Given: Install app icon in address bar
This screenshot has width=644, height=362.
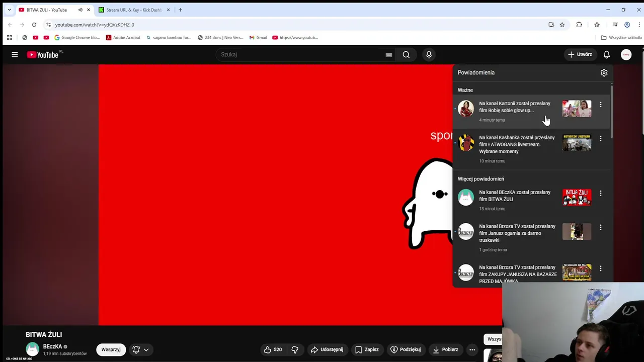Looking at the screenshot, I should [x=551, y=25].
